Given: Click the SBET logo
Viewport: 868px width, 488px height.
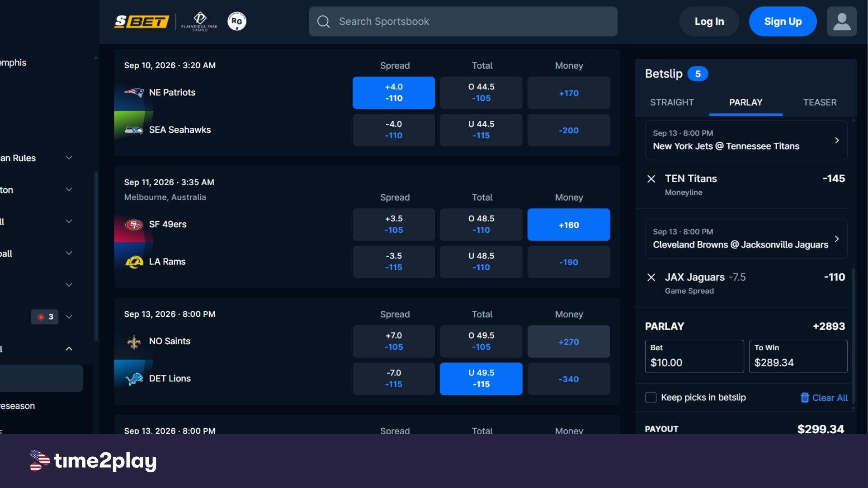Looking at the screenshot, I should pos(142,21).
